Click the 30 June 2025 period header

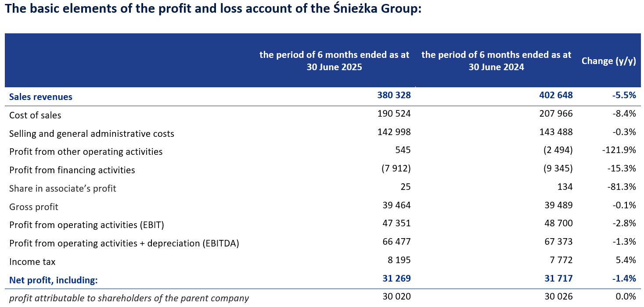pos(334,61)
